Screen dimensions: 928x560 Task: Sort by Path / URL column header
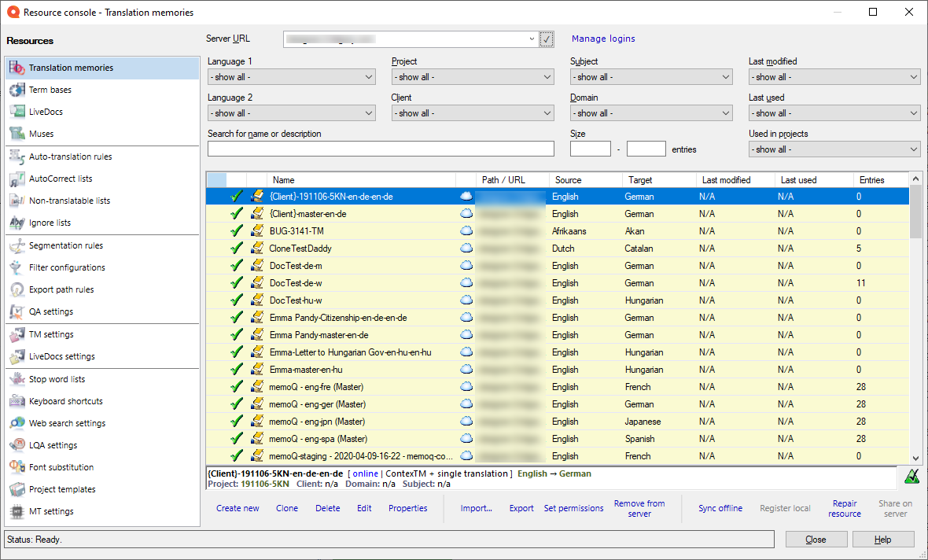pos(513,180)
